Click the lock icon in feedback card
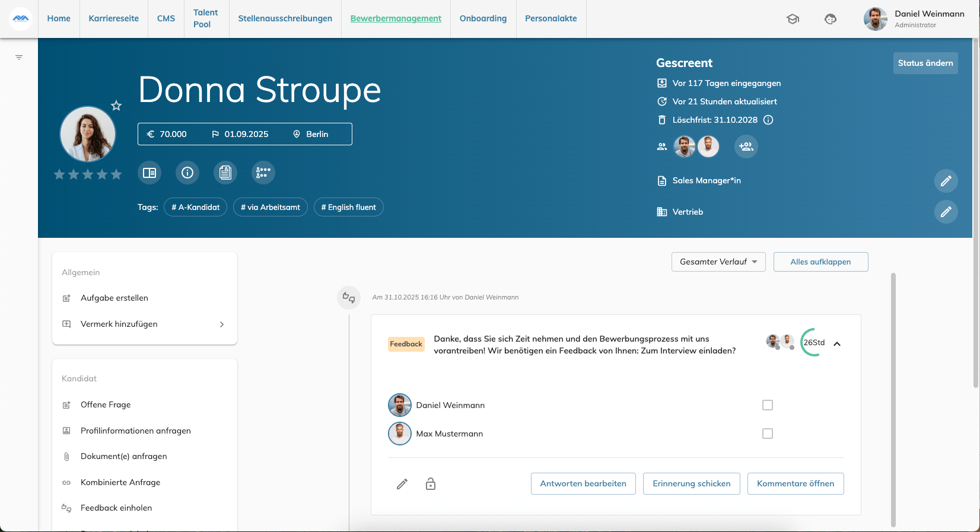Image resolution: width=980 pixels, height=532 pixels. click(x=431, y=484)
